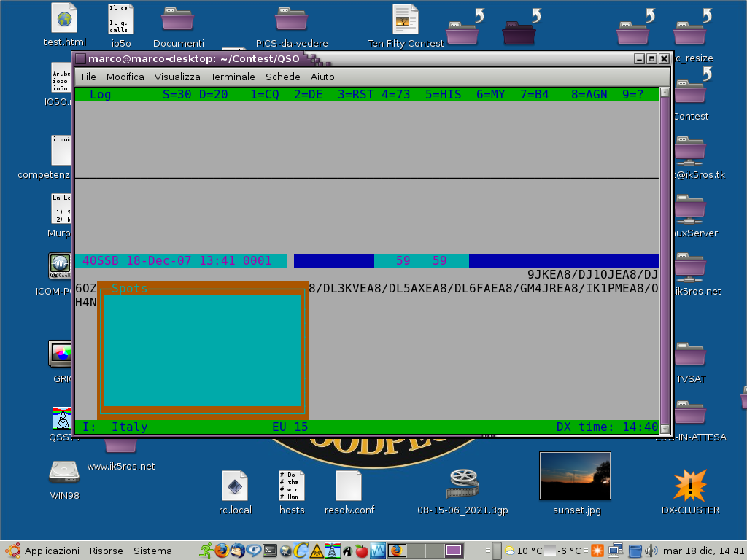The height and width of the screenshot is (560, 747).
Task: Open the Contest folder on the desktop
Action: pos(690,100)
